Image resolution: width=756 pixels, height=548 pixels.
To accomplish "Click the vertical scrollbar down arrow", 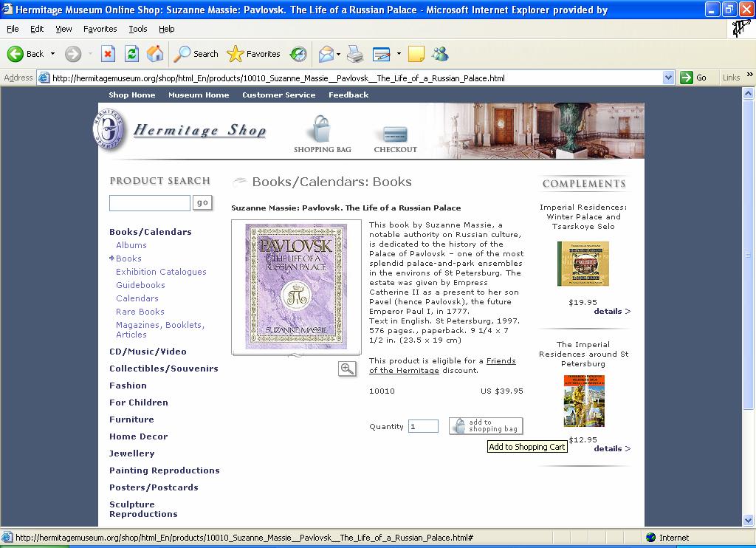I will tap(748, 520).
